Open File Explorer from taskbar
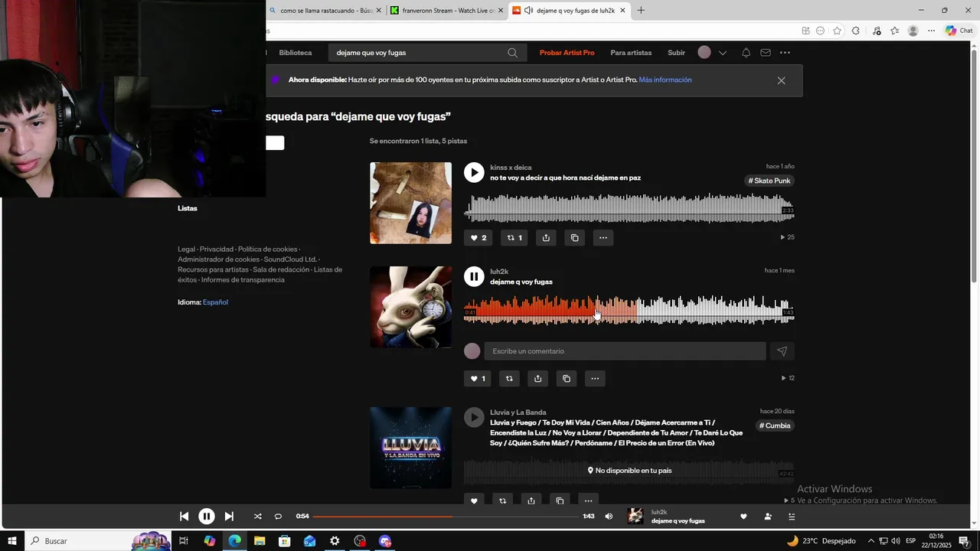The width and height of the screenshot is (980, 551). (x=260, y=541)
